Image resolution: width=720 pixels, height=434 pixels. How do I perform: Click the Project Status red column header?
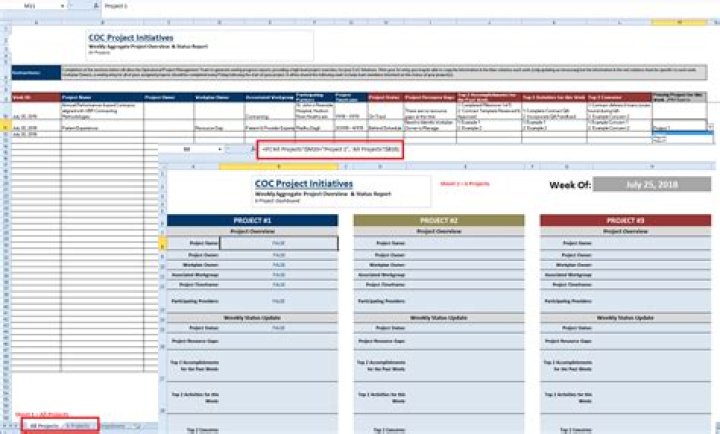coord(385,97)
